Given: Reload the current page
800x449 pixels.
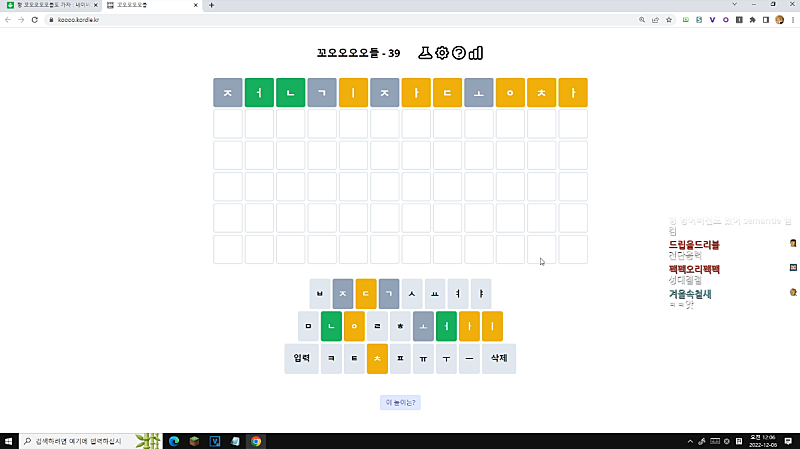Looking at the screenshot, I should [x=35, y=20].
